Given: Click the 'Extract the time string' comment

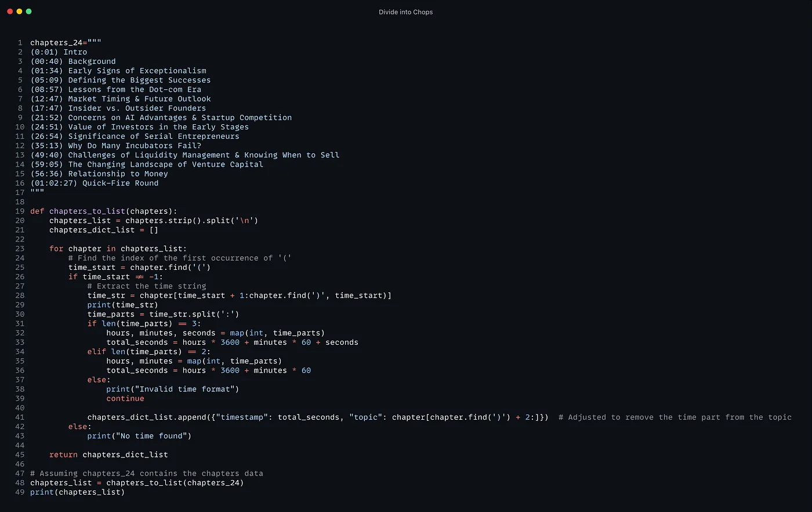Looking at the screenshot, I should (x=147, y=286).
